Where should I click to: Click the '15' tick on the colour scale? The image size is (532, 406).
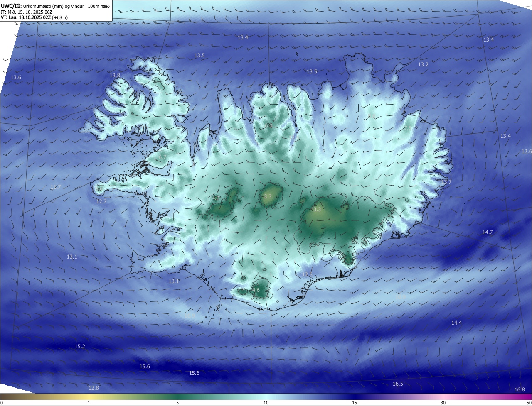click(355, 403)
